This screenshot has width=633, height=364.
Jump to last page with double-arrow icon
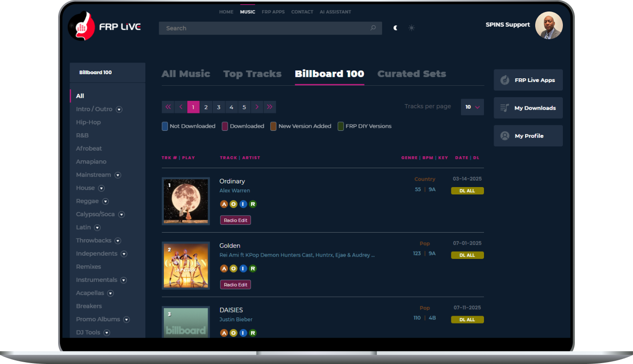tap(269, 107)
